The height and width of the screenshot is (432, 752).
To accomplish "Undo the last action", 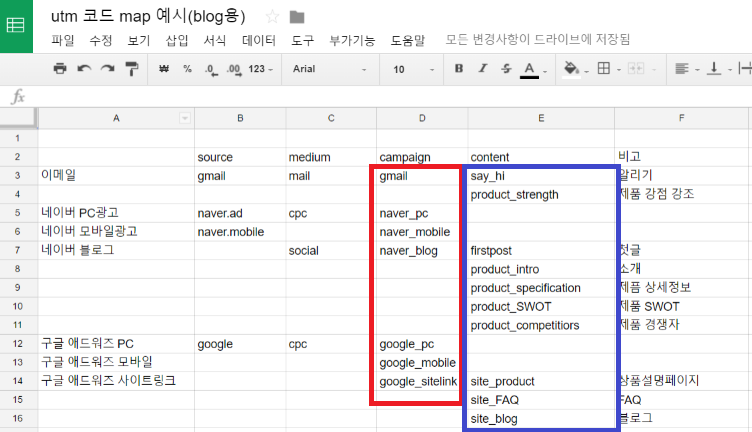I will [x=84, y=69].
